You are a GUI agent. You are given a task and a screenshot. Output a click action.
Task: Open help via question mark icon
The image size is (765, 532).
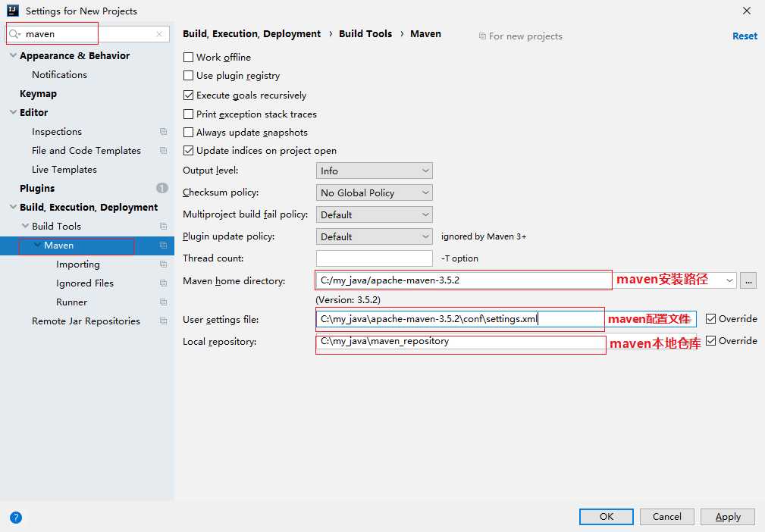click(16, 518)
